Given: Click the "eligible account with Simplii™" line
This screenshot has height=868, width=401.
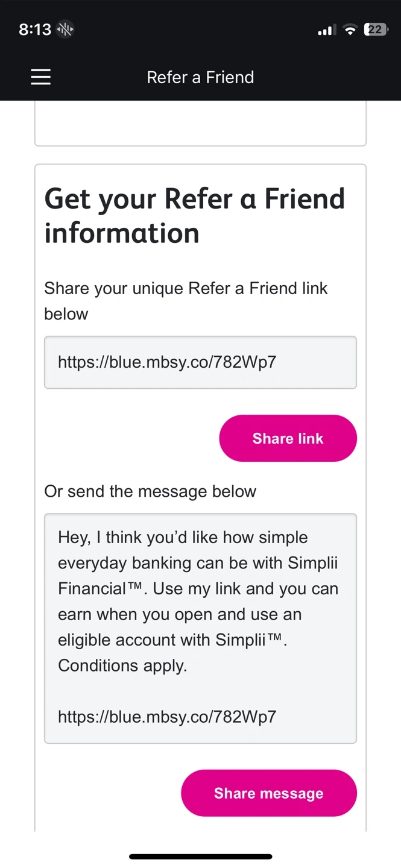Looking at the screenshot, I should click(x=172, y=640).
